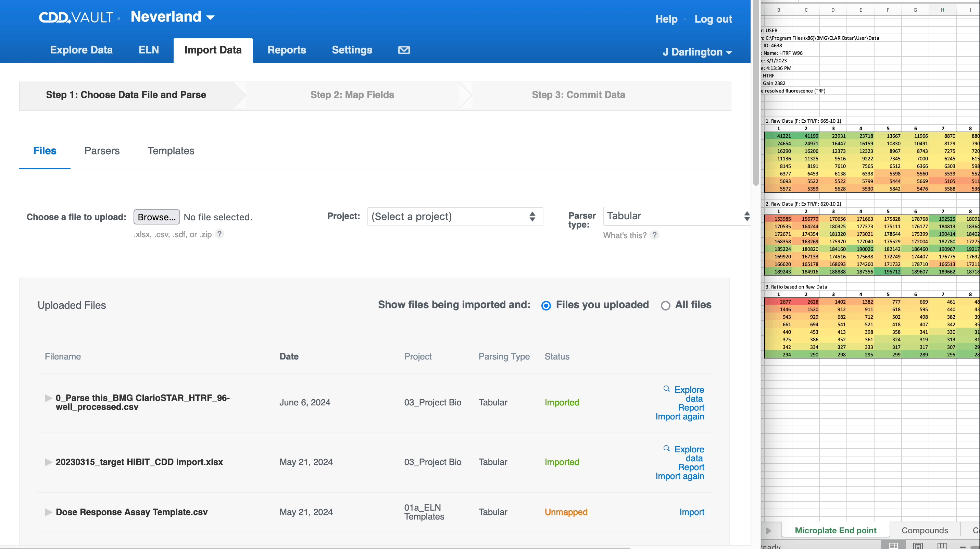Click Explore data for BMG ClarioSTAR file
Screen dimensions: 980x549
(689, 394)
